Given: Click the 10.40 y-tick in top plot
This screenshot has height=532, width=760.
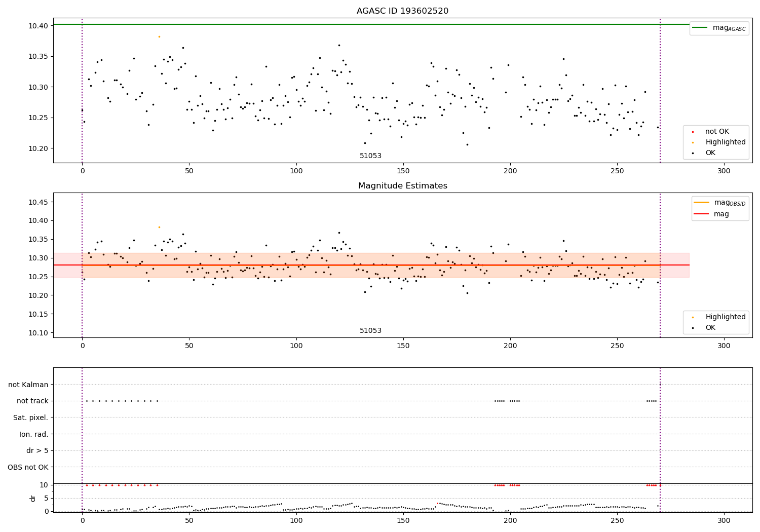Looking at the screenshot, I should click(39, 26).
